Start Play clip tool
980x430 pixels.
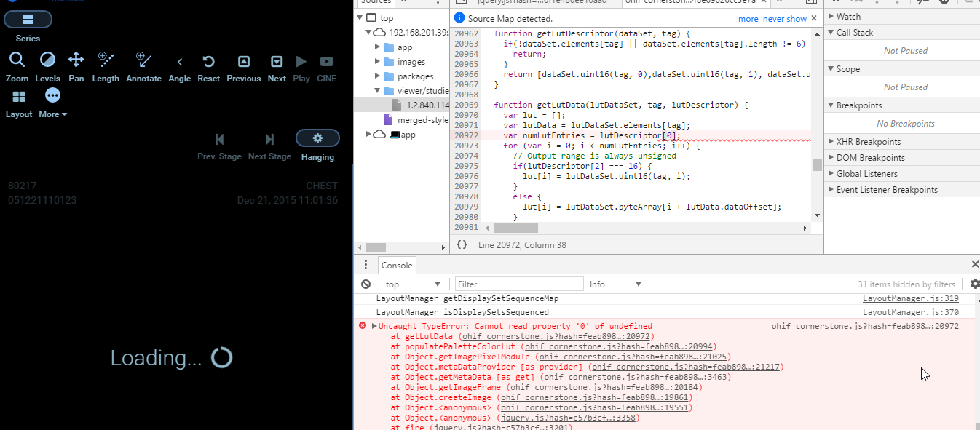(x=301, y=68)
